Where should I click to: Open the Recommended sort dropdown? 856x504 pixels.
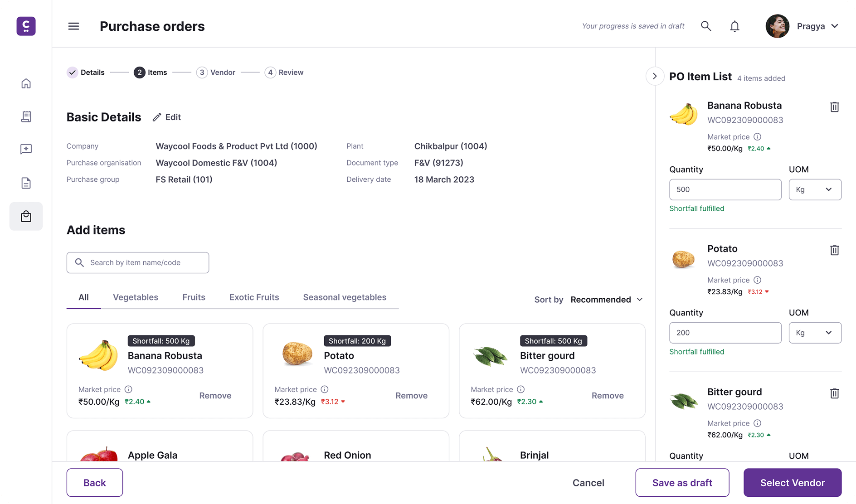pyautogui.click(x=607, y=300)
